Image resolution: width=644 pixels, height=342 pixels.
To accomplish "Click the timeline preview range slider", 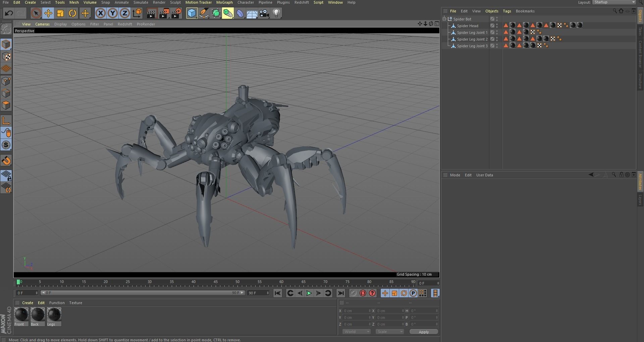I will [x=143, y=293].
